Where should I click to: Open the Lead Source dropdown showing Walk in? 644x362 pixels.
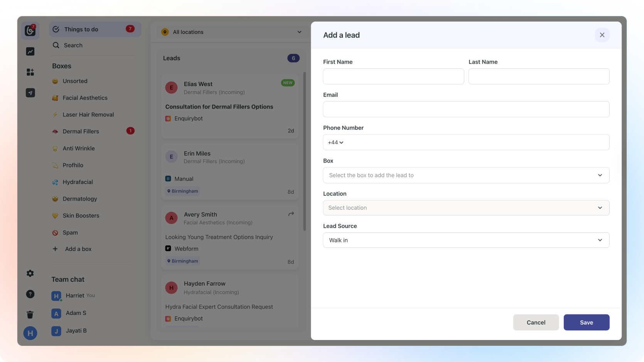tap(466, 240)
